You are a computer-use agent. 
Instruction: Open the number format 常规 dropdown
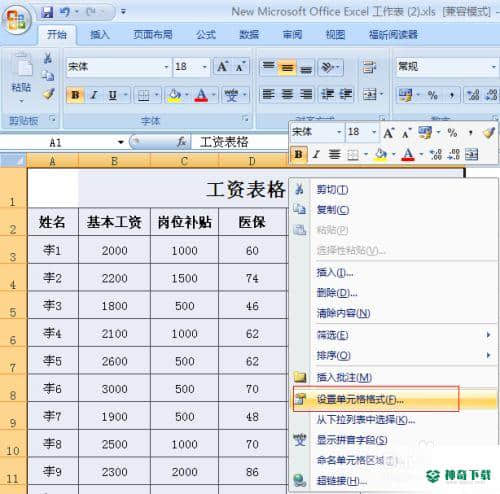coord(494,67)
